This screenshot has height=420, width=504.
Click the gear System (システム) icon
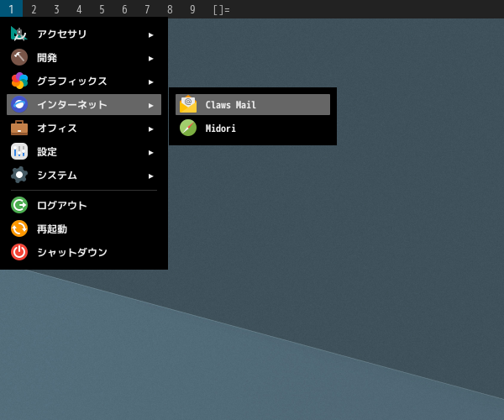[19, 175]
